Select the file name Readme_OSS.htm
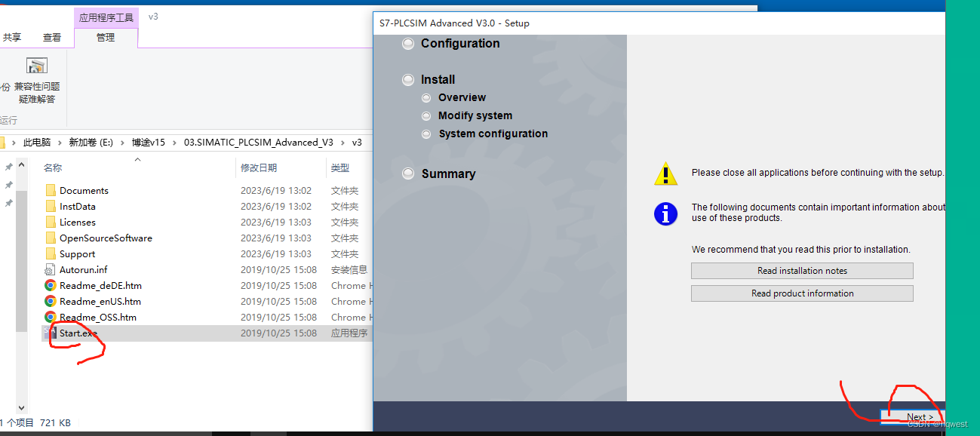The image size is (980, 436). click(x=98, y=317)
